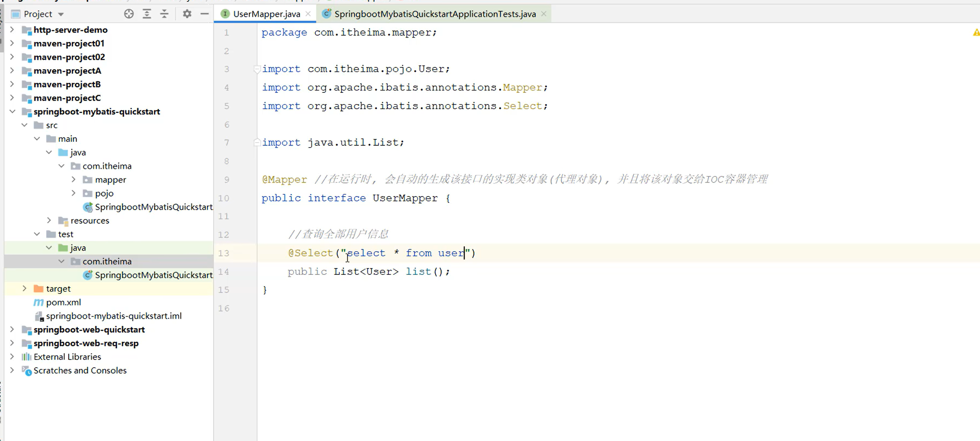Image resolution: width=980 pixels, height=441 pixels.
Task: Switch to SpringbootMybatisQuickstartApplicationTests.java tab
Action: point(433,14)
